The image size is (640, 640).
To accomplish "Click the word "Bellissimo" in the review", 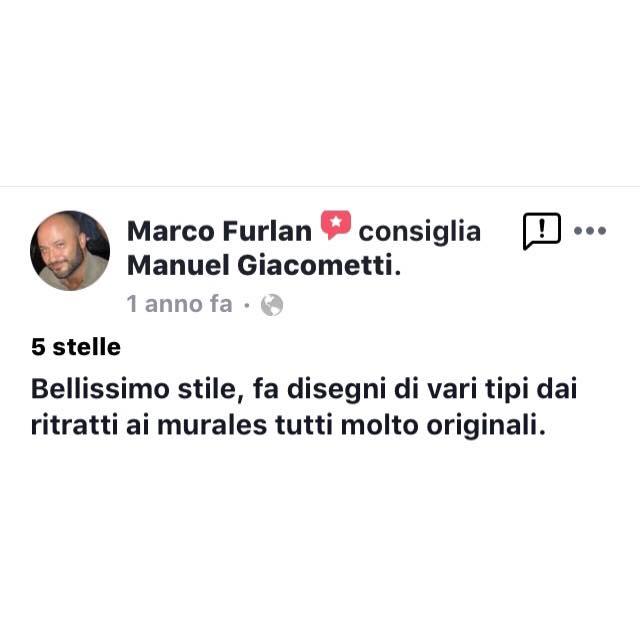I will (100, 389).
